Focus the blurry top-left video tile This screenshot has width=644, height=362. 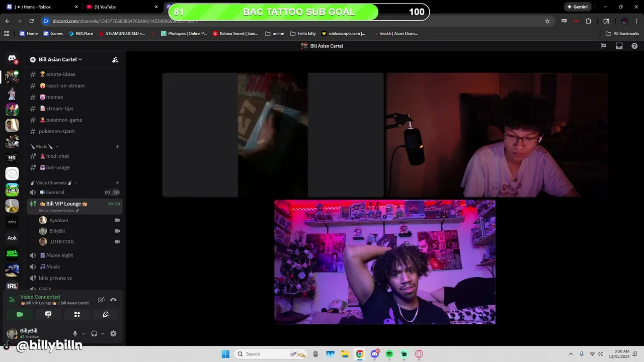[273, 135]
